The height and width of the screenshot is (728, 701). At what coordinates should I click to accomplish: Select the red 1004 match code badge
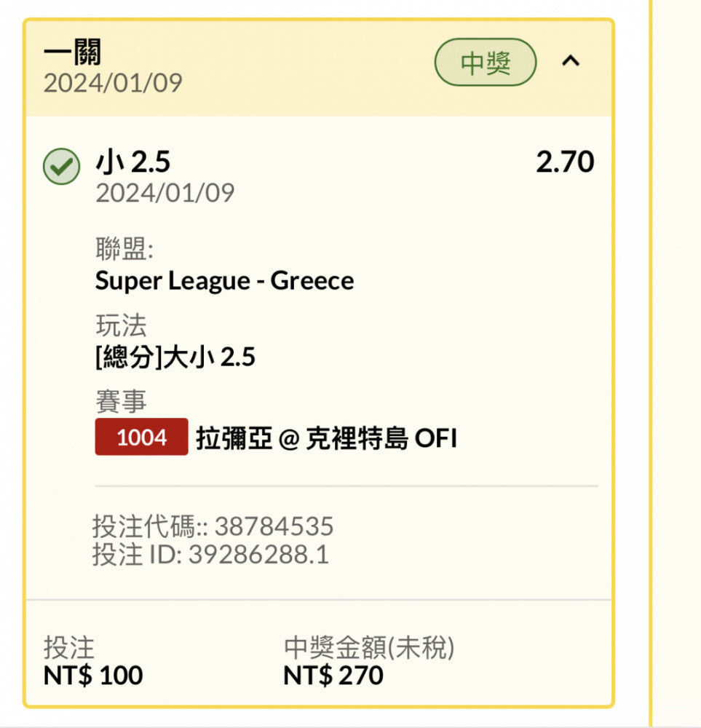pos(142,437)
